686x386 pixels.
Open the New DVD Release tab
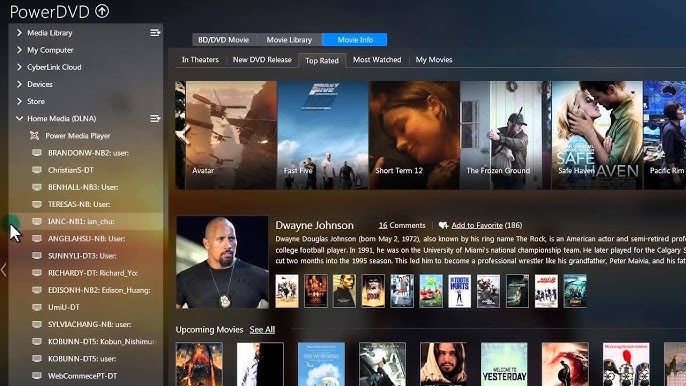tap(262, 60)
